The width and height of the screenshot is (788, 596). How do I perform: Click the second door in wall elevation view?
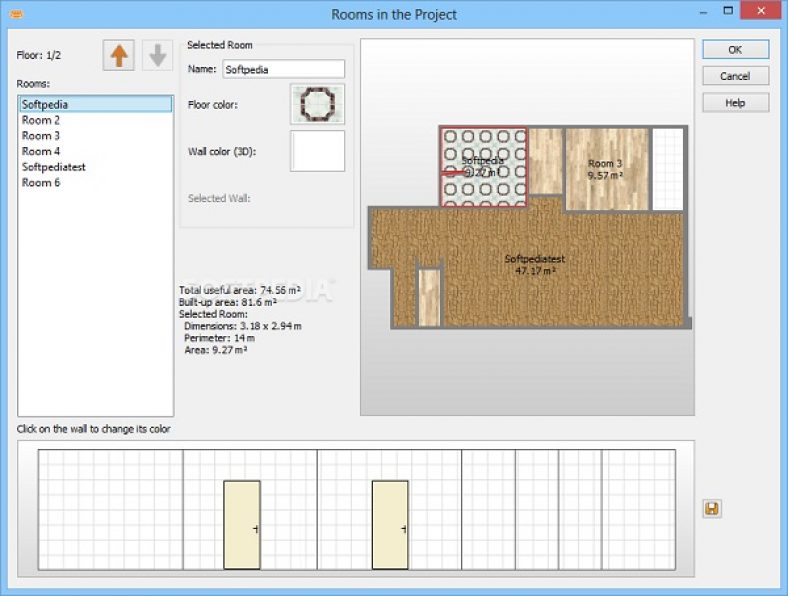pos(390,525)
